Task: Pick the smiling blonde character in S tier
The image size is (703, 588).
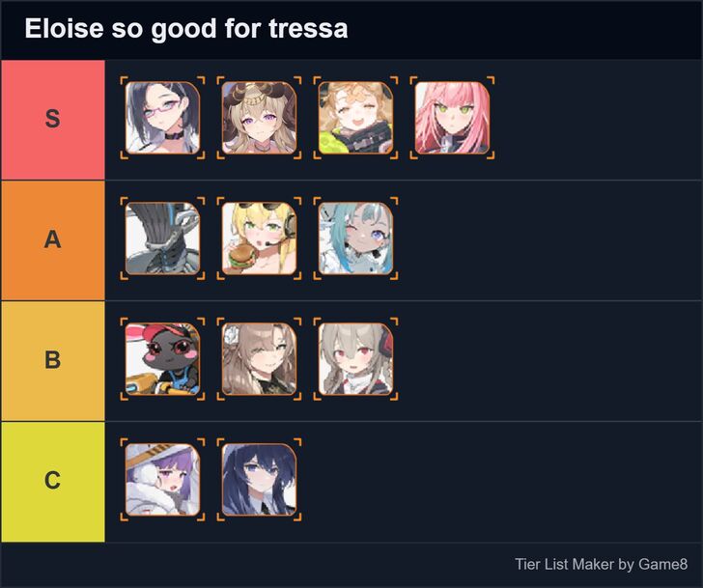Action: coord(355,118)
